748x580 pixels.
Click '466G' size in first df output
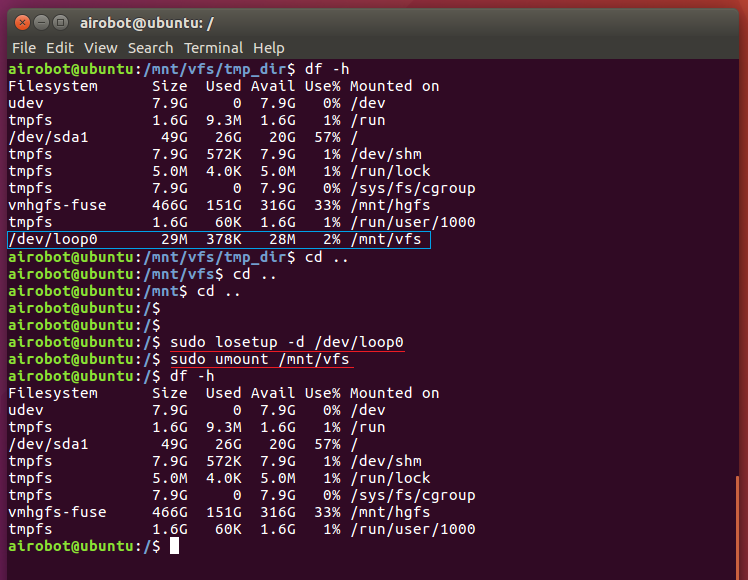click(x=170, y=205)
